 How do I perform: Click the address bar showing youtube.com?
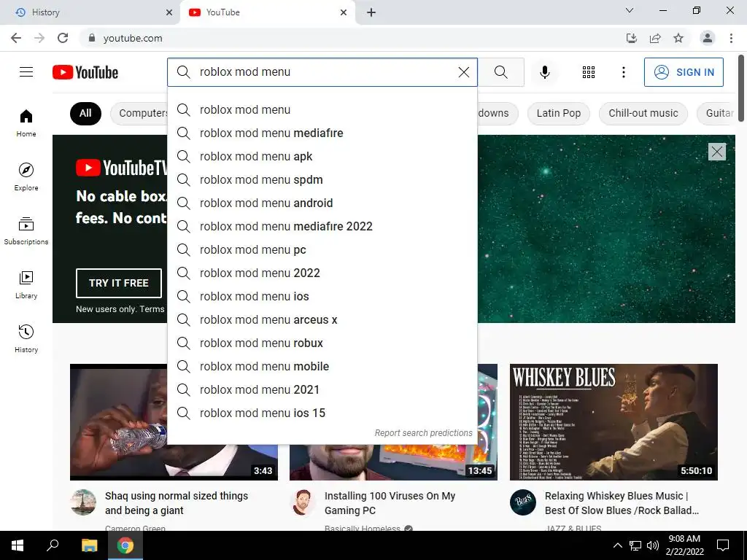(x=352, y=38)
